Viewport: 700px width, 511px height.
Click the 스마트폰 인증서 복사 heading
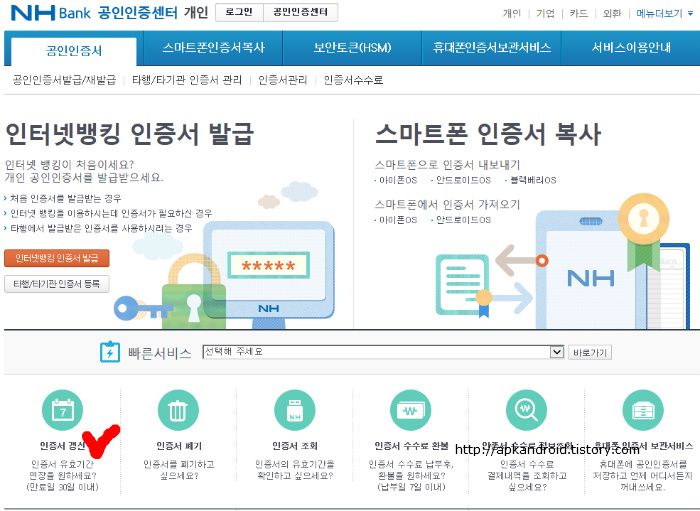488,134
